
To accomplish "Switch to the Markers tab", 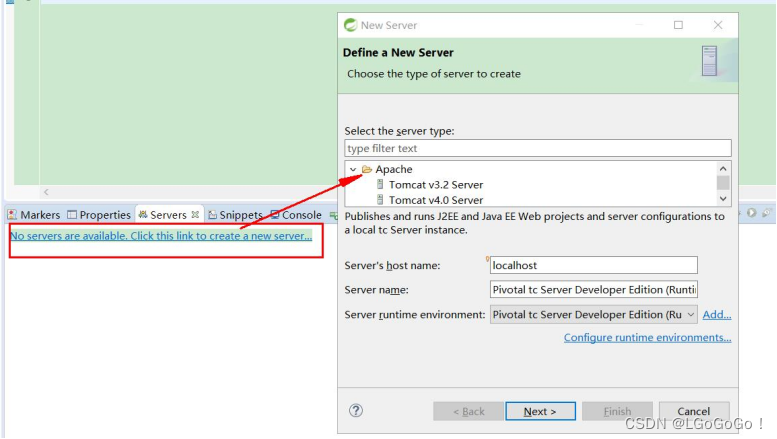I will pos(34,215).
